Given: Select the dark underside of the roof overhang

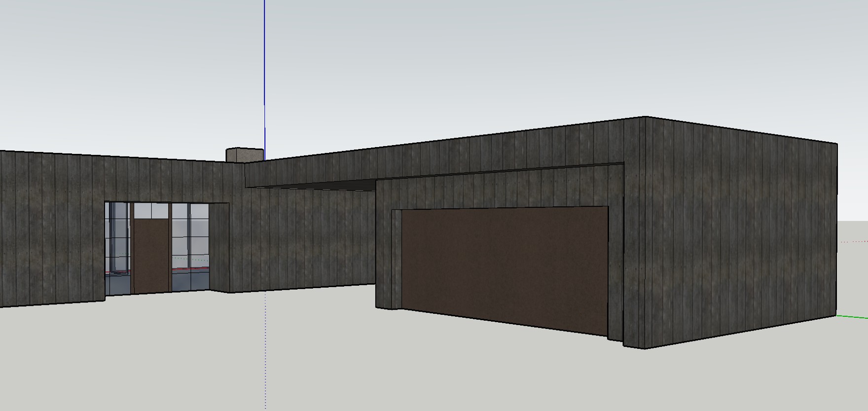Looking at the screenshot, I should (x=321, y=186).
